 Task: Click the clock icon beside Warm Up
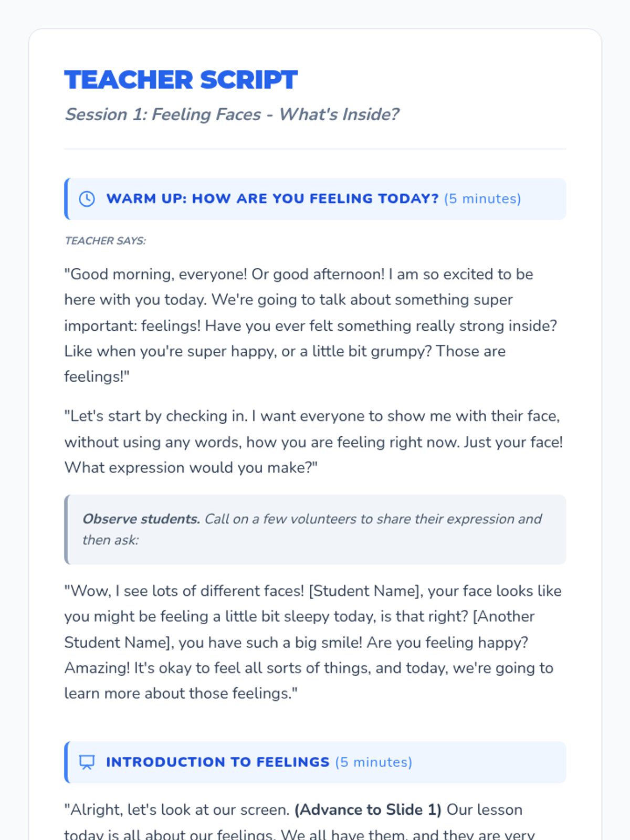[87, 199]
